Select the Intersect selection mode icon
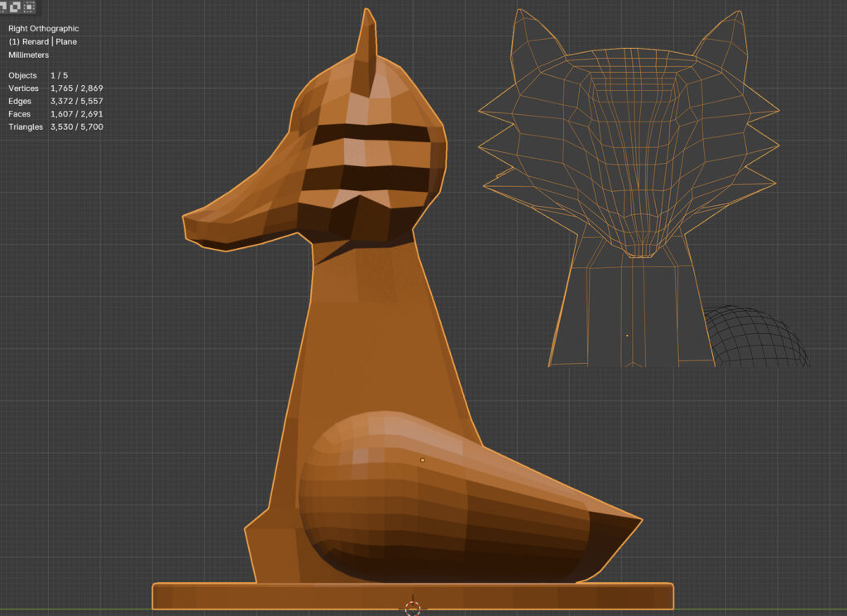847x616 pixels. (x=29, y=7)
